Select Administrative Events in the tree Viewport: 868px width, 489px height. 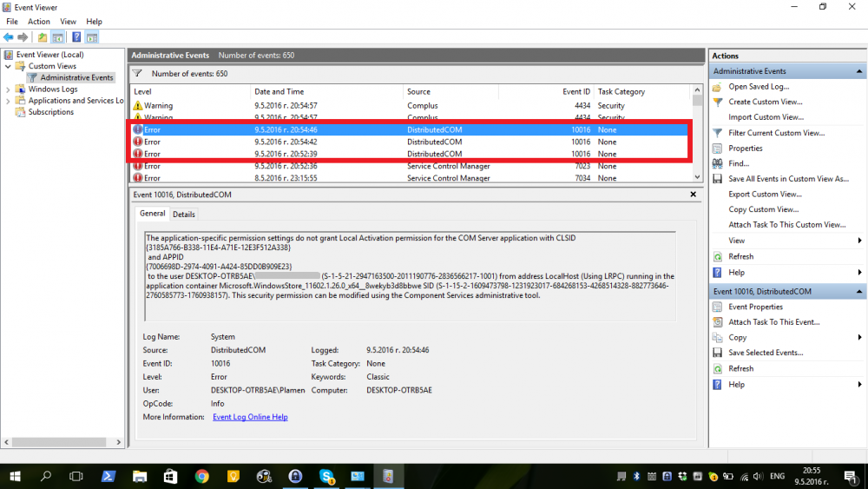coord(76,77)
